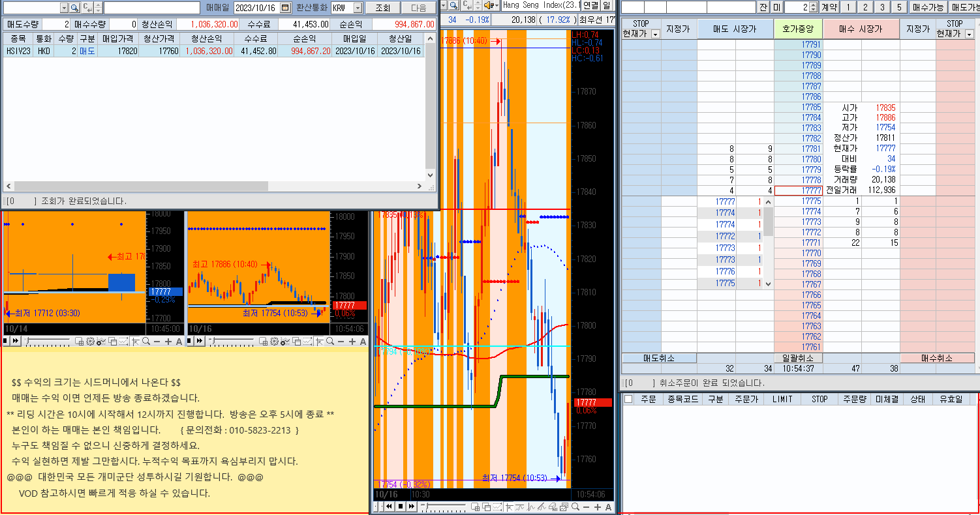Image resolution: width=980 pixels, height=515 pixels.
Task: Click the stepper arrows in settlement panel toolbar
Action: [98, 8]
